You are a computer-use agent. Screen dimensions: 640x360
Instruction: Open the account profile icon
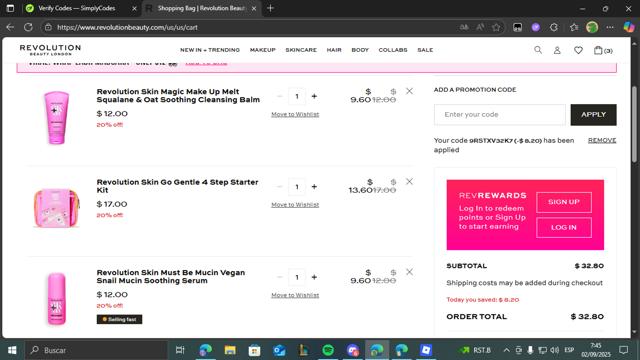[x=557, y=50]
